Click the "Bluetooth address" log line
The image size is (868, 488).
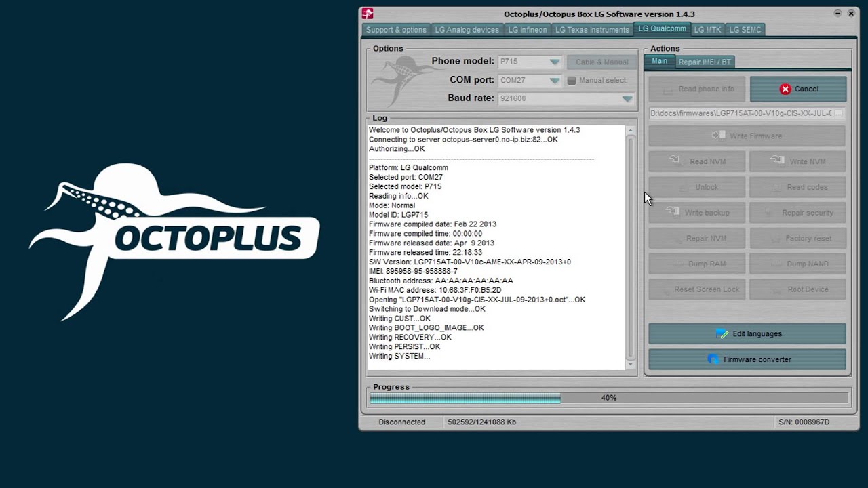pyautogui.click(x=441, y=281)
